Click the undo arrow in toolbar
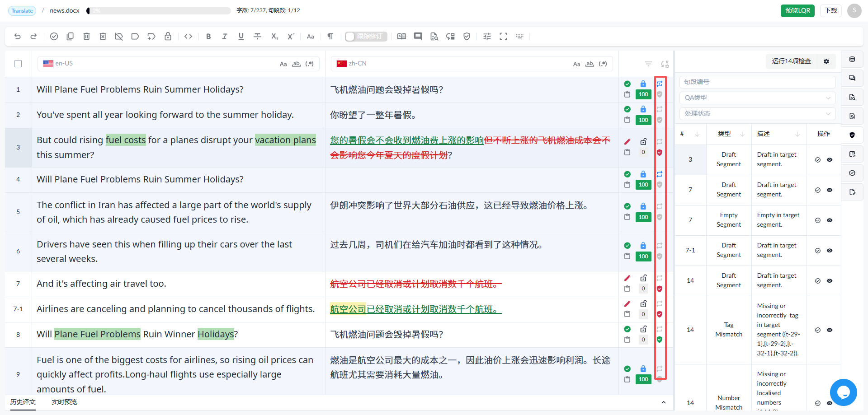Viewport: 868px width, 415px height. pyautogui.click(x=17, y=37)
